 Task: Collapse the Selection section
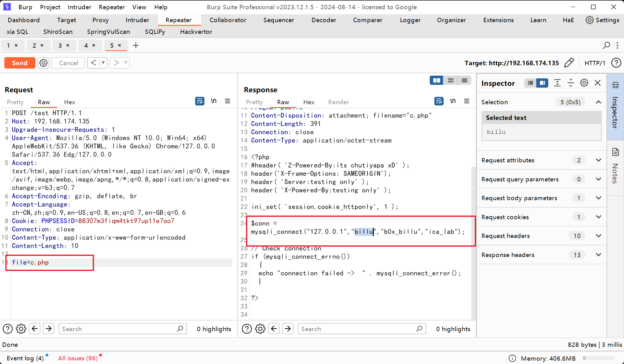point(598,102)
